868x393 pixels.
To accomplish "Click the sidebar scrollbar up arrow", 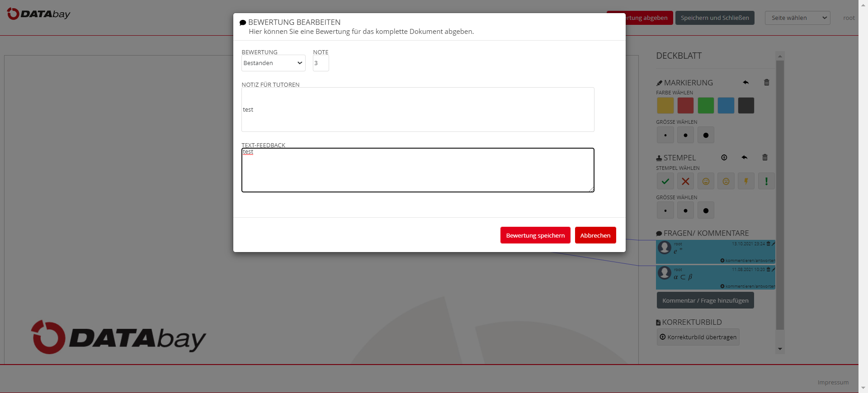I will (x=780, y=56).
